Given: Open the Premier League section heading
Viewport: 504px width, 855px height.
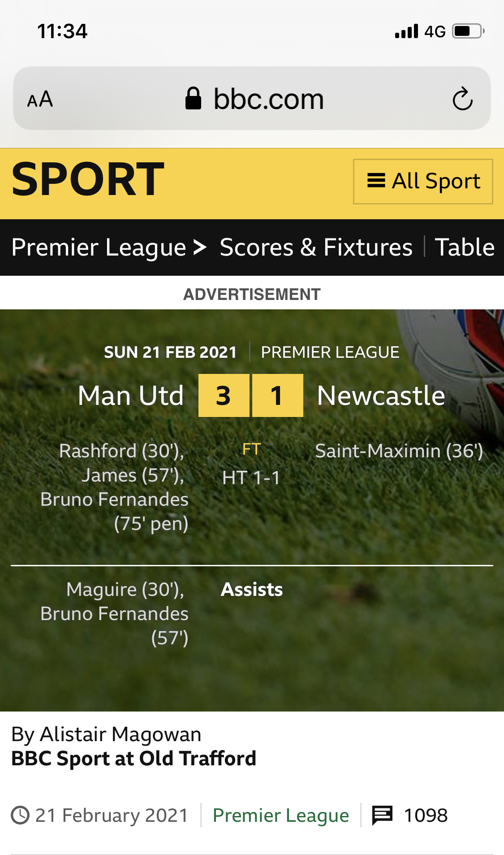Looking at the screenshot, I should pos(99,247).
